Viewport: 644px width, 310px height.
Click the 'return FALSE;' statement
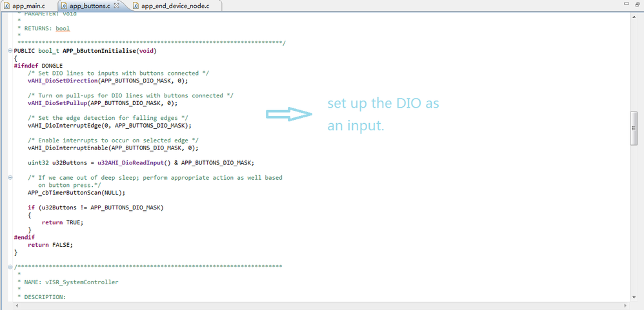(x=50, y=244)
